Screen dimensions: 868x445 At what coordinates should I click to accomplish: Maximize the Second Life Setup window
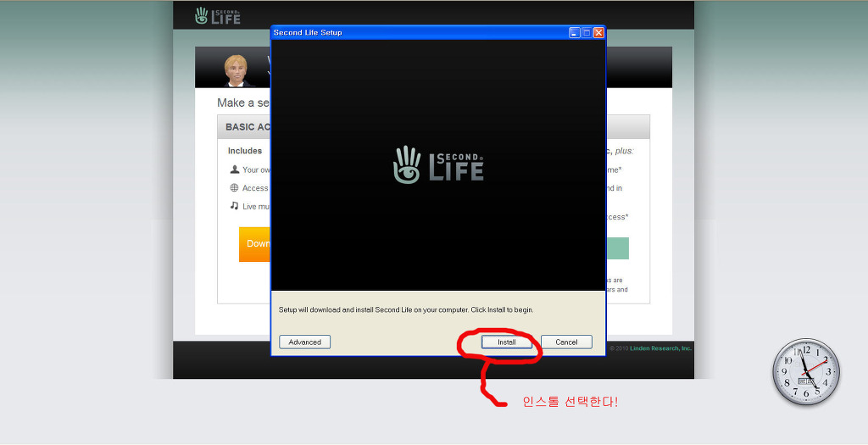[x=587, y=33]
